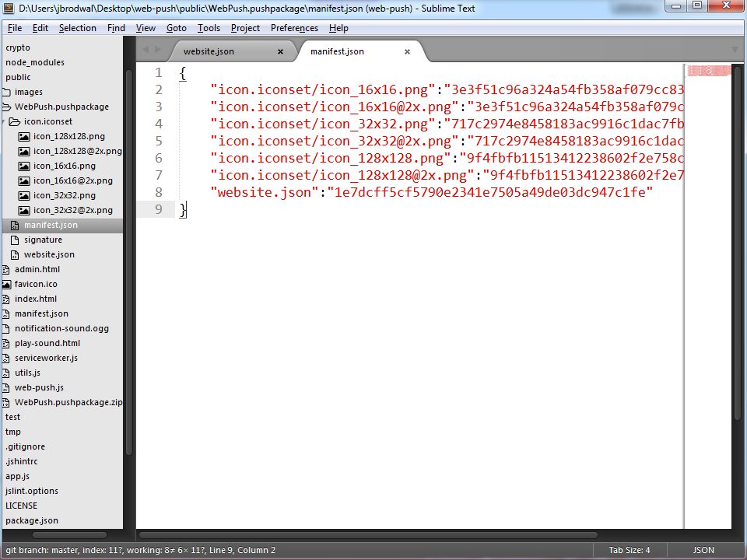Open utils.js file
The height and width of the screenshot is (560, 747).
pos(27,373)
